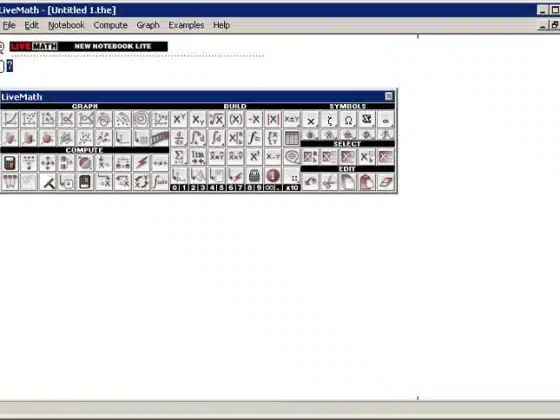Viewport: 560px width, 420px height.
Task: Click the first icon in Select section
Action: tap(311, 157)
